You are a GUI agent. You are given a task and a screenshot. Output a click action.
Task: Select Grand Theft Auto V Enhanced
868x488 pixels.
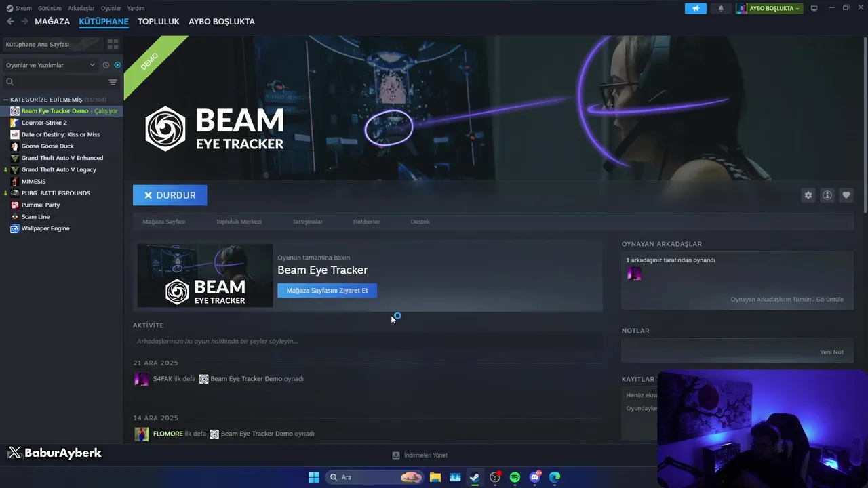pos(62,158)
